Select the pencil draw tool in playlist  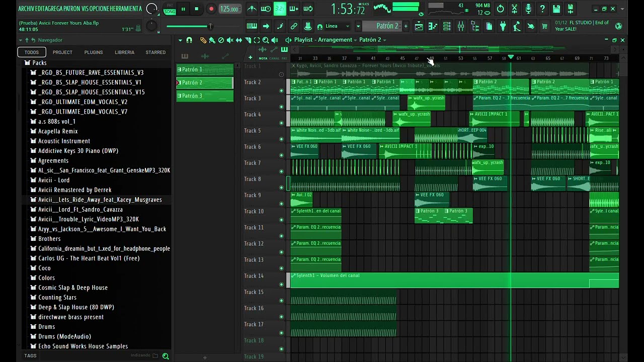203,40
